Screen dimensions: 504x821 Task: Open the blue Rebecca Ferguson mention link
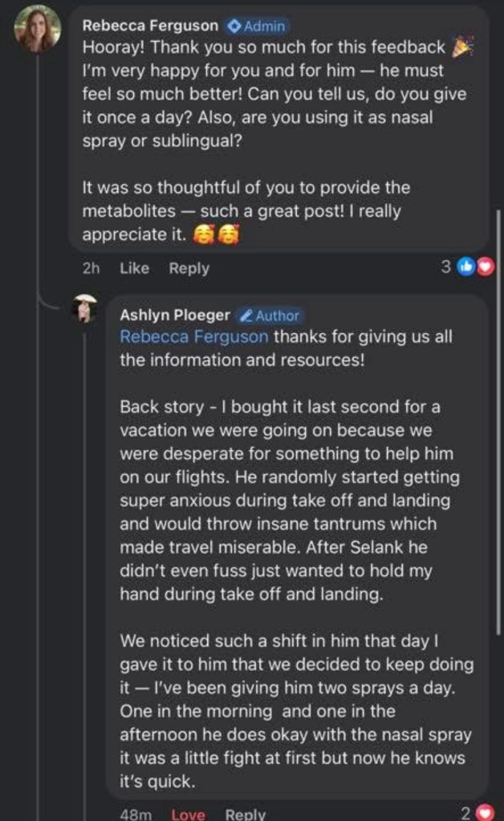(193, 337)
